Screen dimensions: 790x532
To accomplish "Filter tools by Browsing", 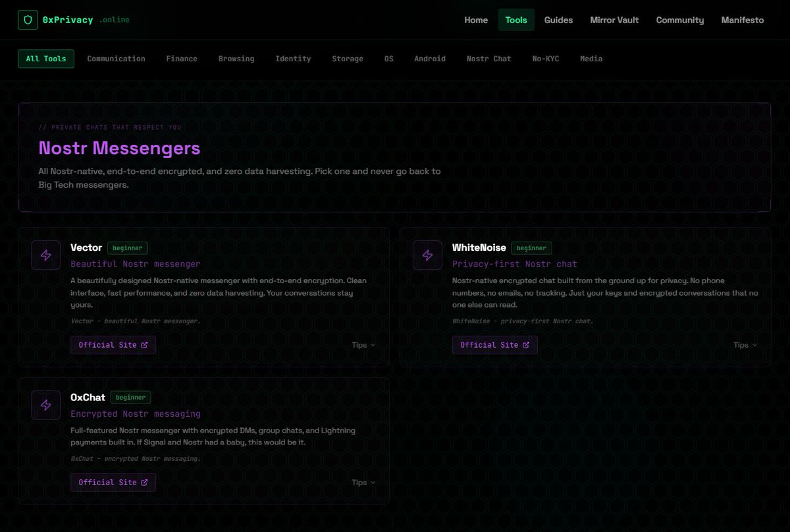I will click(x=236, y=59).
